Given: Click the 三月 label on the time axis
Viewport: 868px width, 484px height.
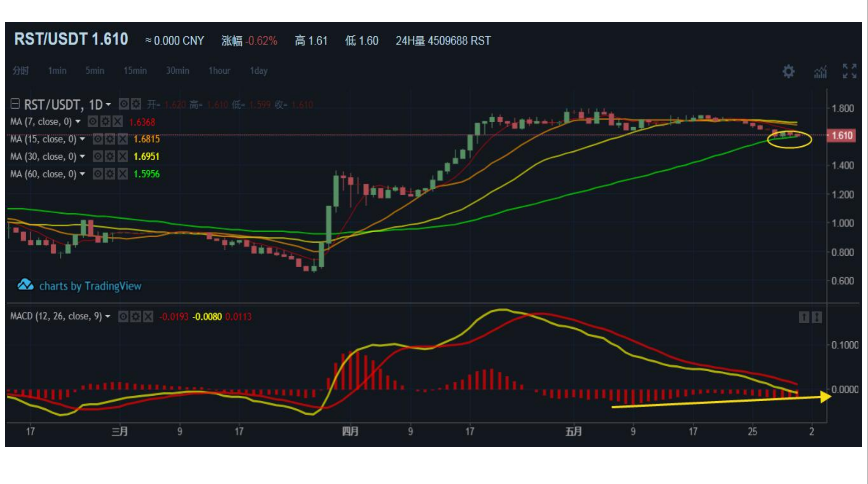Looking at the screenshot, I should (x=119, y=431).
